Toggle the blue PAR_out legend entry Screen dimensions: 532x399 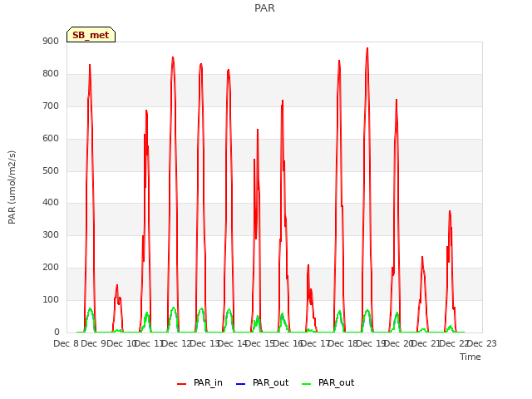tap(262, 383)
